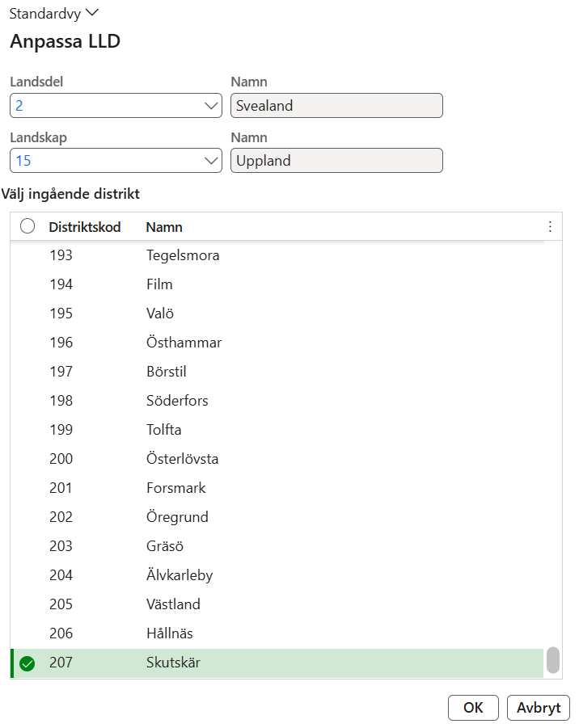The image size is (579, 728).
Task: Toggle the select-all circle in grid header
Action: point(27,226)
